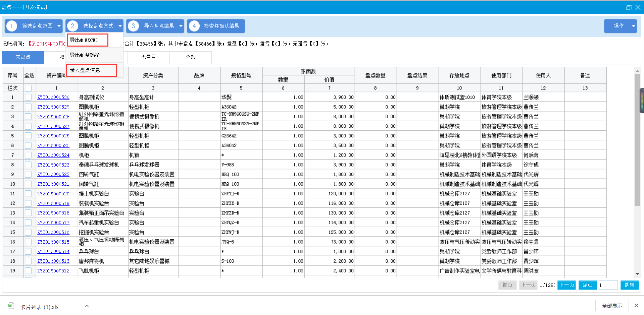Toggle the 全选 select-all checkbox
This screenshot has width=644, height=315.
point(28,88)
